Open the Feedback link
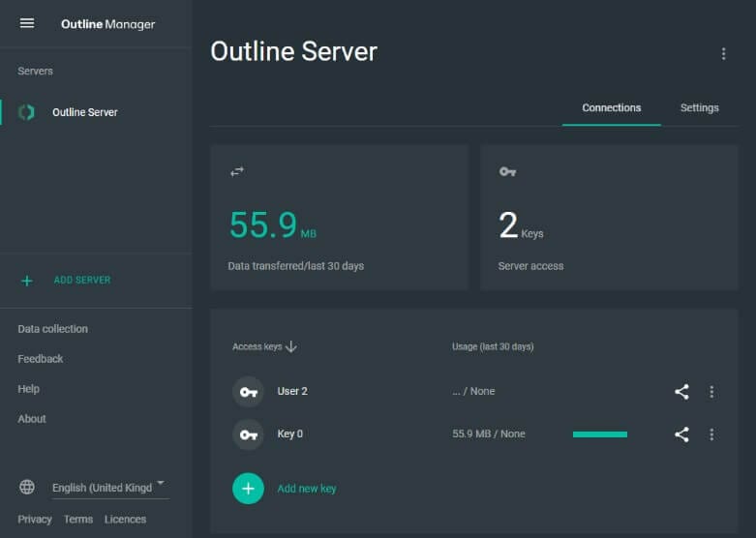The width and height of the screenshot is (756, 538). [x=41, y=359]
